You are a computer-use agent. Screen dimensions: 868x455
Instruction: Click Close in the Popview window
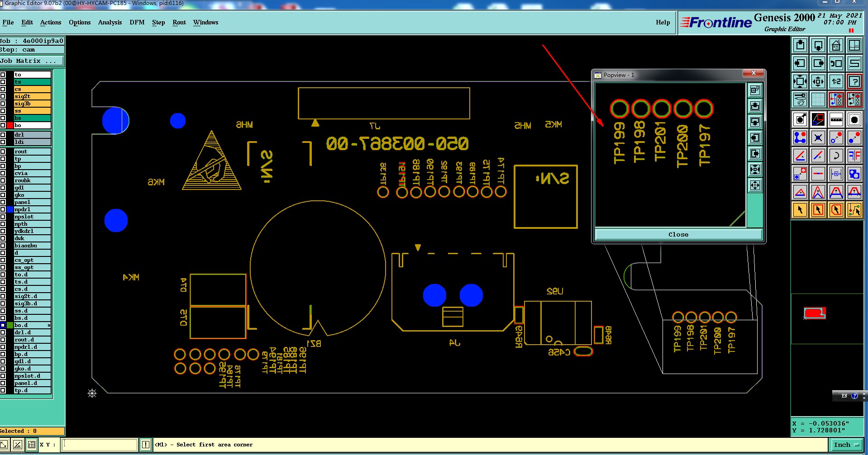point(678,234)
